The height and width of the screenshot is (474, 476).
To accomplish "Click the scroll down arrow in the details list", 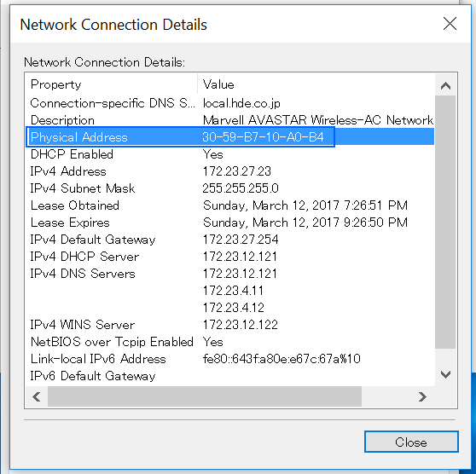I will (x=445, y=374).
